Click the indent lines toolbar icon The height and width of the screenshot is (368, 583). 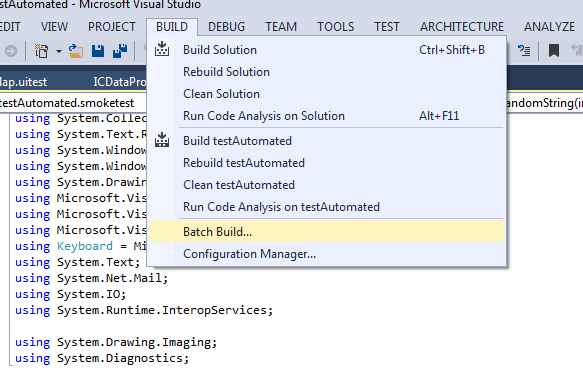524,51
